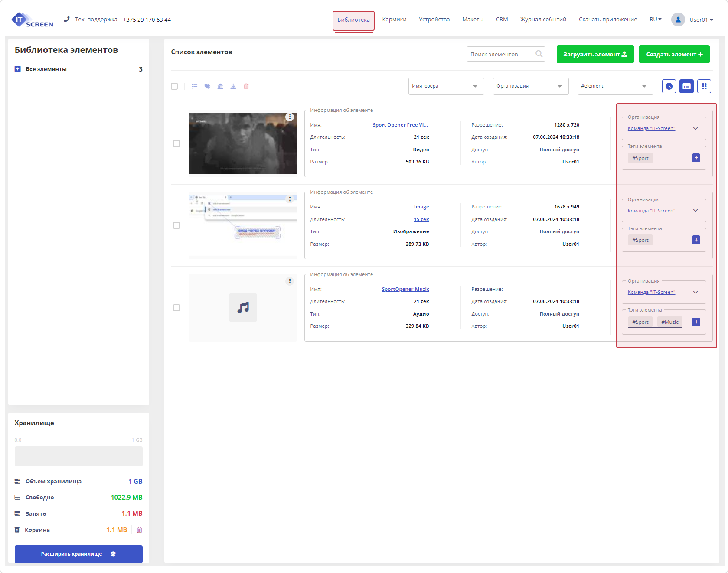
Task: Expand the #element tag filter dropdown
Action: tap(615, 86)
